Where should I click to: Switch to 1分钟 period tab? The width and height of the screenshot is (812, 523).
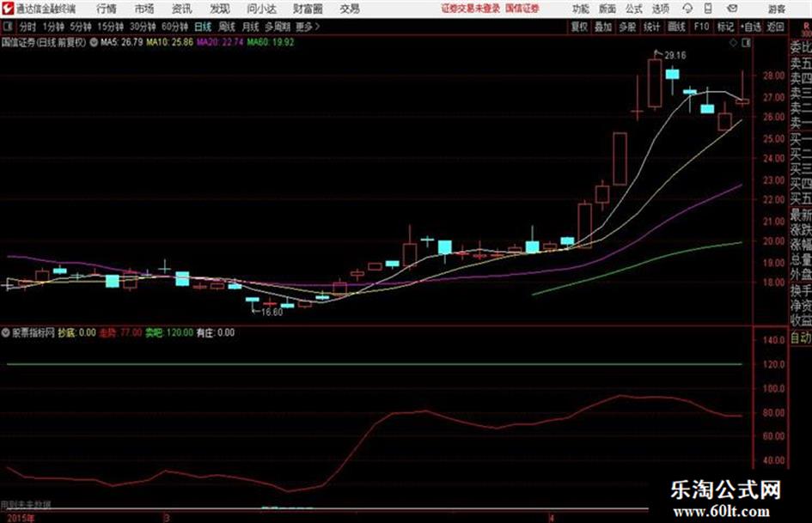[x=52, y=27]
